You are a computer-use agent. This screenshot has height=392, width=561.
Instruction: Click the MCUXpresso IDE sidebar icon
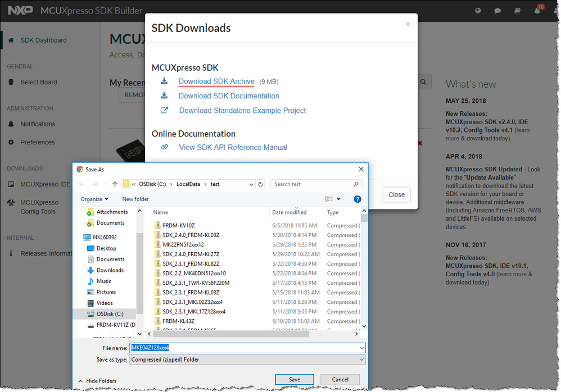point(11,184)
